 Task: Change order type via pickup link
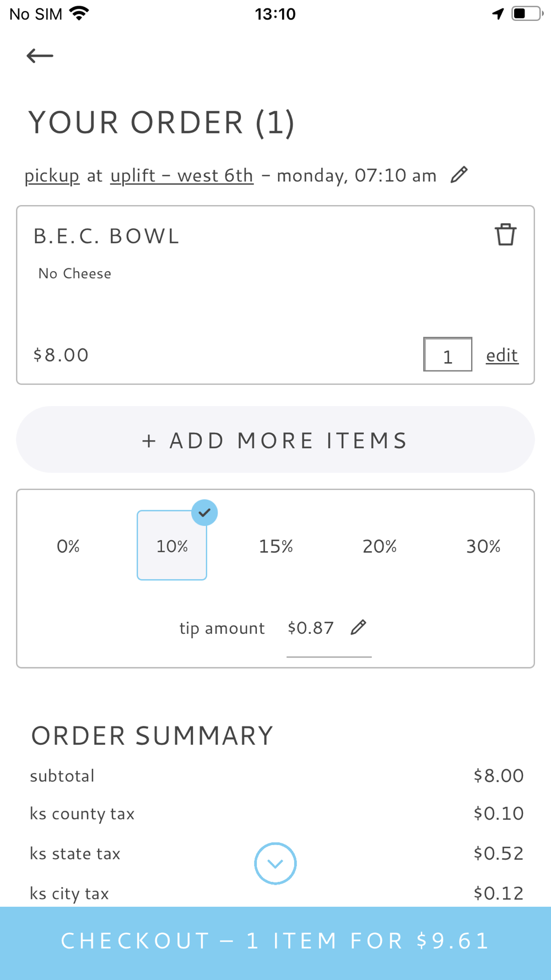[x=52, y=175]
